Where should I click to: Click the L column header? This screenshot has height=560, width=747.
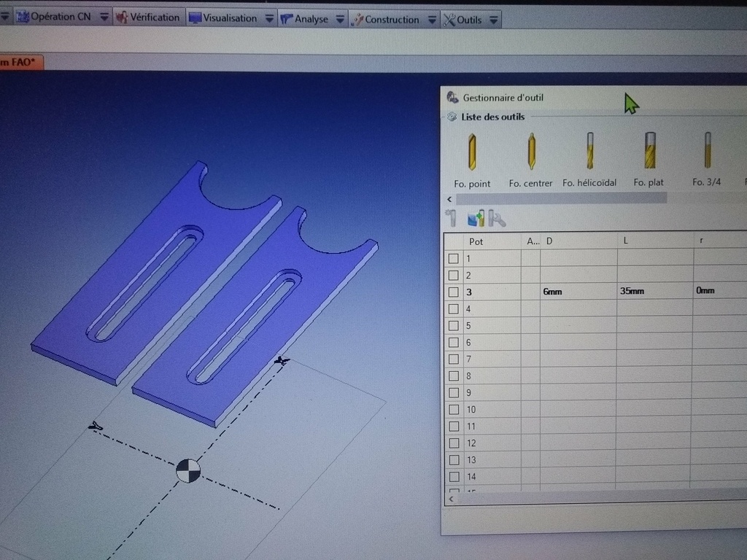coord(656,241)
